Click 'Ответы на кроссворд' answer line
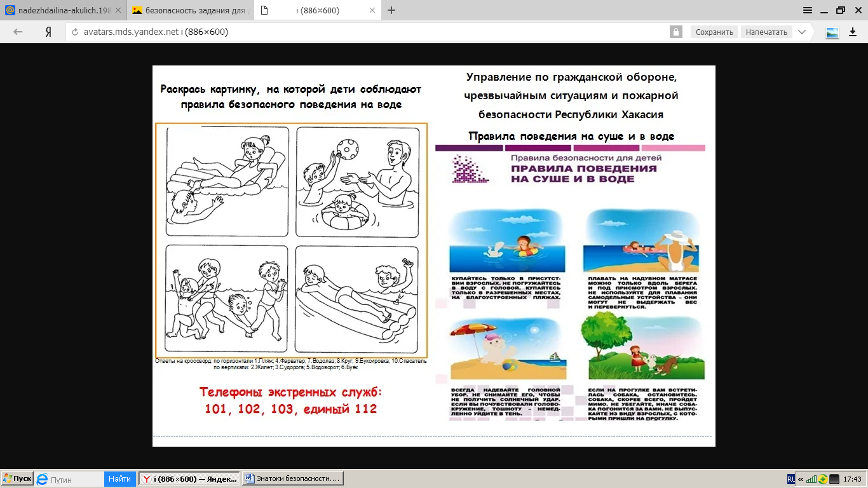 291,363
